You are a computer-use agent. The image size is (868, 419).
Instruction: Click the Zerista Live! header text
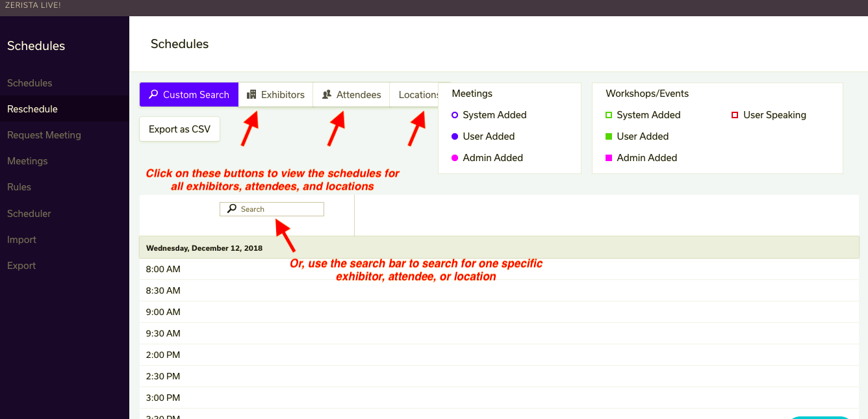(32, 5)
